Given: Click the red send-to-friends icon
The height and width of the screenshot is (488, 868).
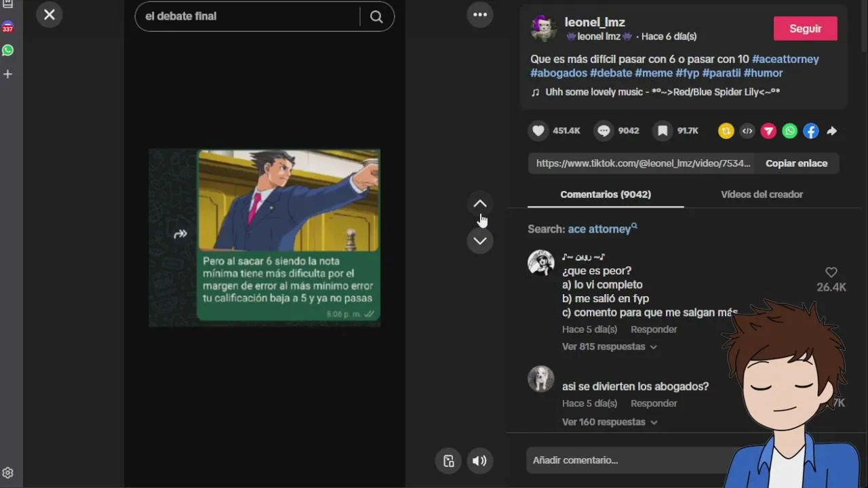Looking at the screenshot, I should point(768,131).
